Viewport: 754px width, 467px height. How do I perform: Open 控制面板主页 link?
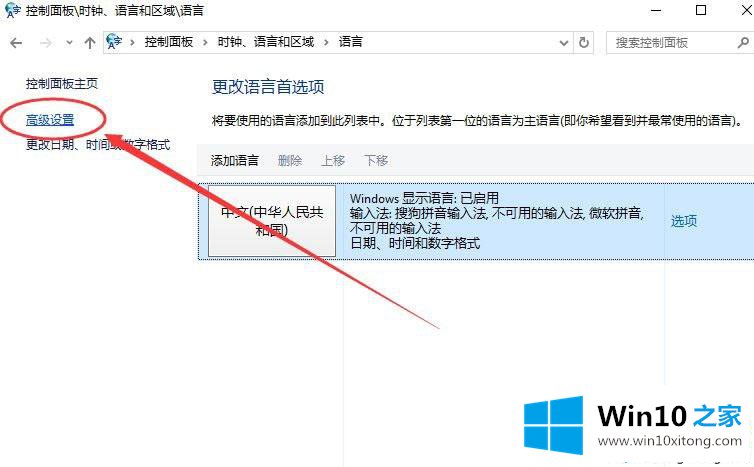tap(62, 84)
